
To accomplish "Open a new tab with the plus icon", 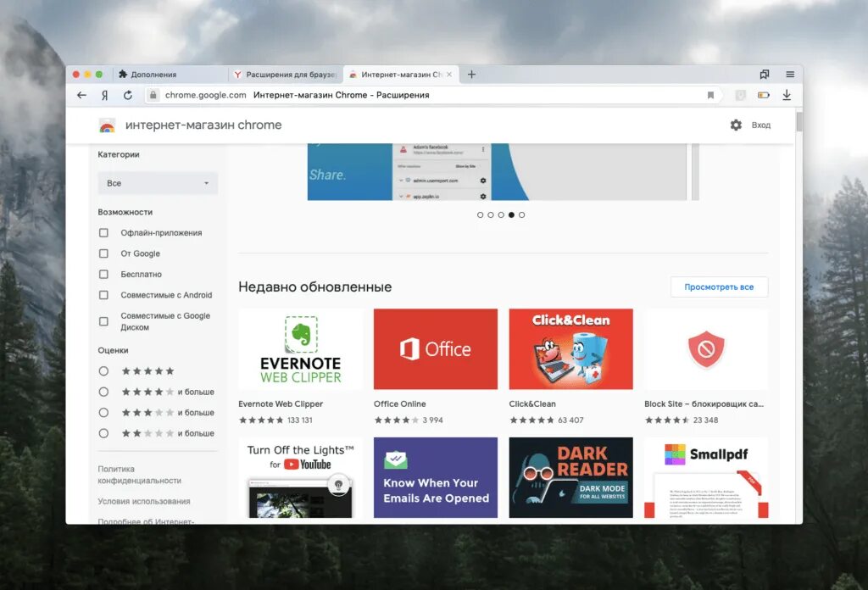I will coord(471,74).
